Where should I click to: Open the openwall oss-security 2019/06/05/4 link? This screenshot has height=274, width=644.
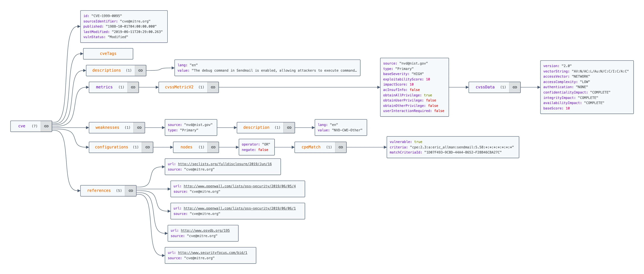240,186
